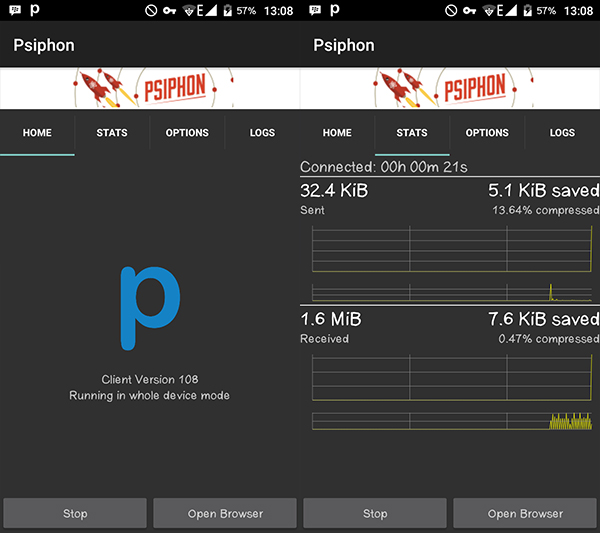Image resolution: width=600 pixels, height=533 pixels.
Task: Open the OPTIONS tab on the right screen
Action: 487,133
